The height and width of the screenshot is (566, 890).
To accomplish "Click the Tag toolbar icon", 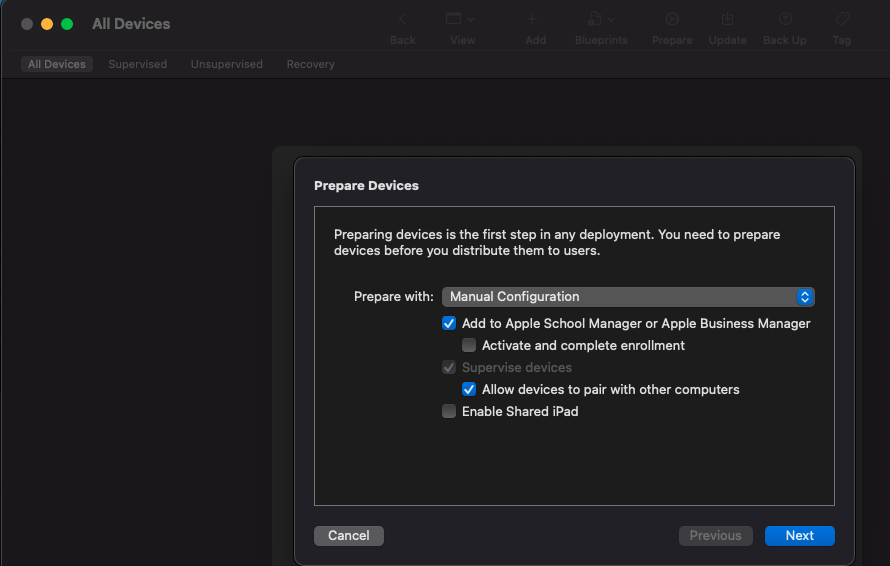I will click(x=842, y=19).
